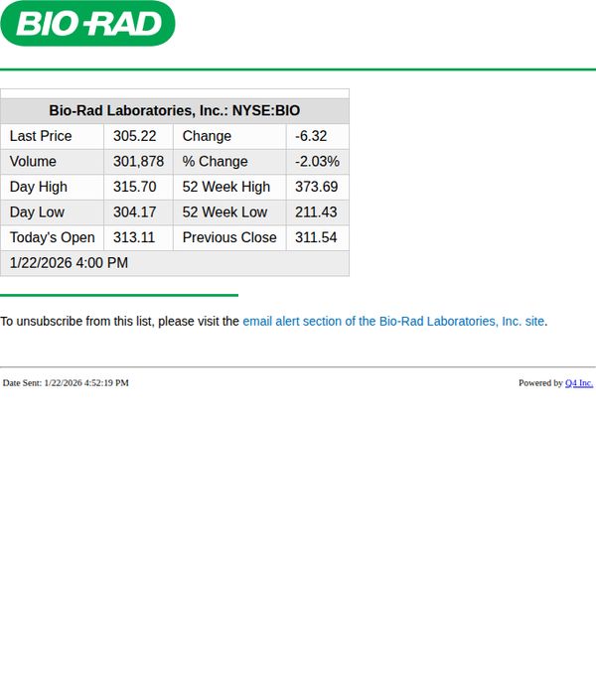This screenshot has height=700, width=596.
Task: Select the previous close value 311.54
Action: (x=316, y=237)
